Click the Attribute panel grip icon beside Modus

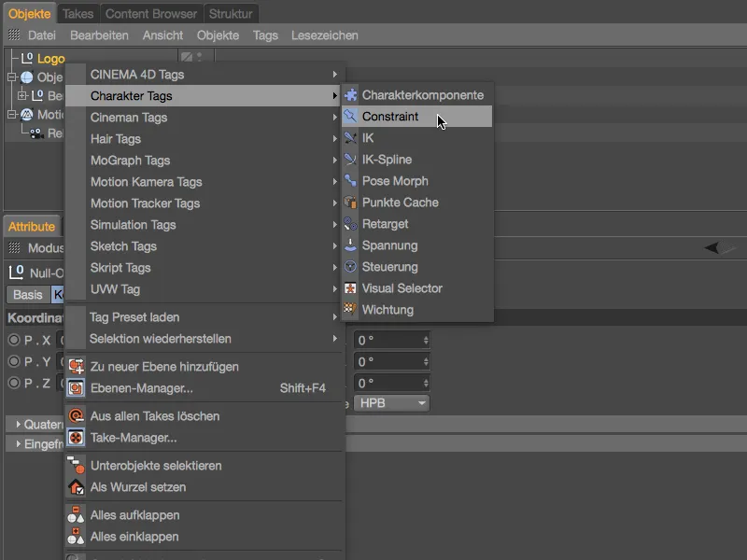(14, 247)
